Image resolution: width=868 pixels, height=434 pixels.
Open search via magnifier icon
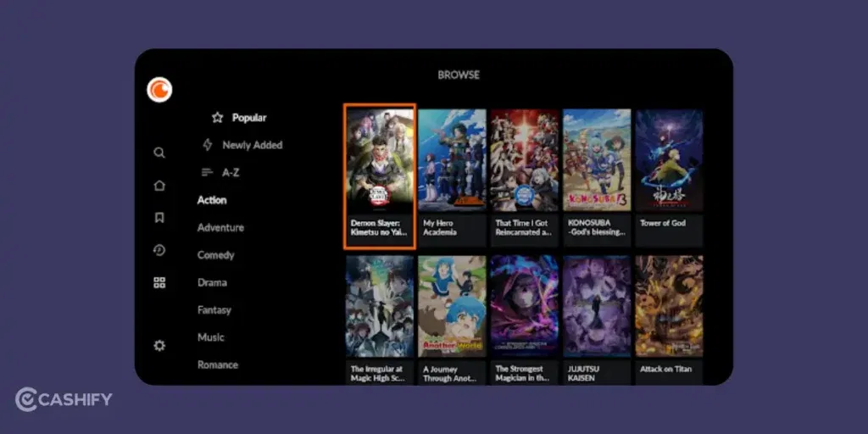tap(159, 153)
